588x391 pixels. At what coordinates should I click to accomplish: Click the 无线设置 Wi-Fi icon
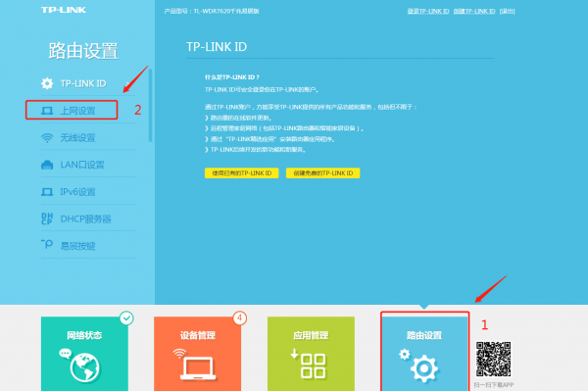point(47,138)
